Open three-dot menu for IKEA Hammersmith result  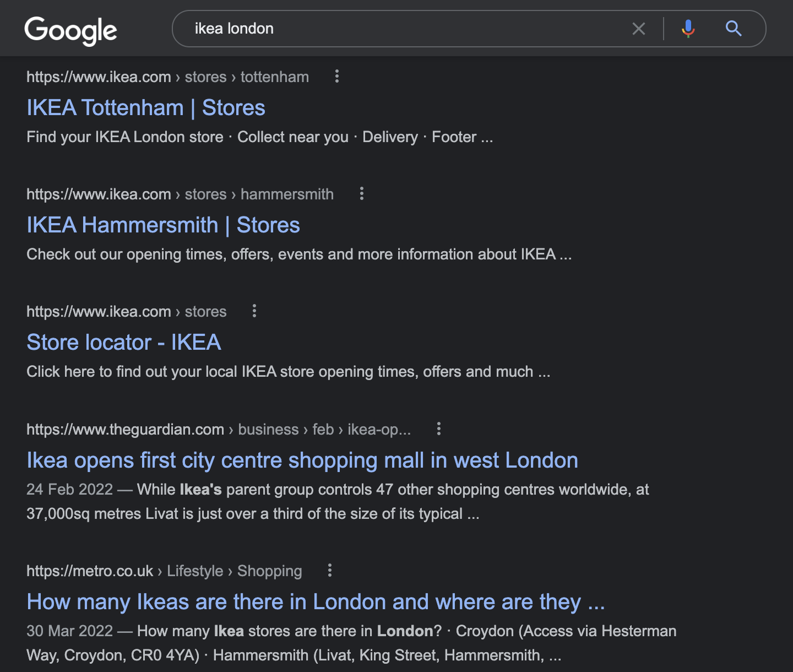coord(362,193)
